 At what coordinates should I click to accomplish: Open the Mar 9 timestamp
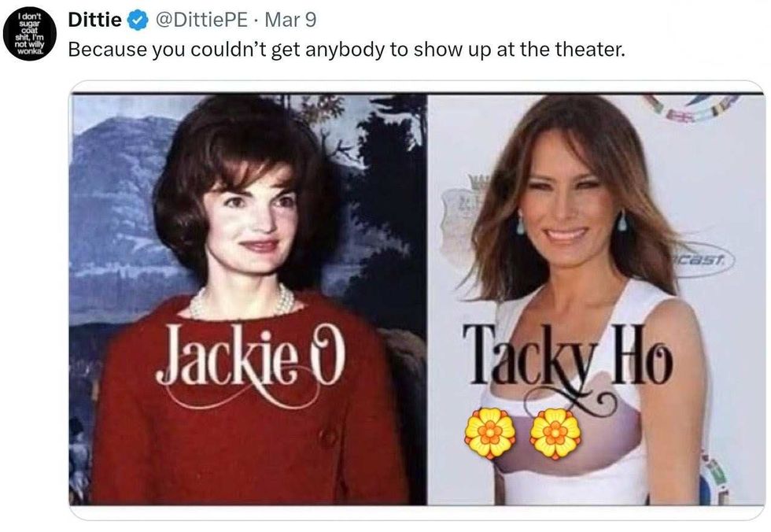(x=290, y=20)
